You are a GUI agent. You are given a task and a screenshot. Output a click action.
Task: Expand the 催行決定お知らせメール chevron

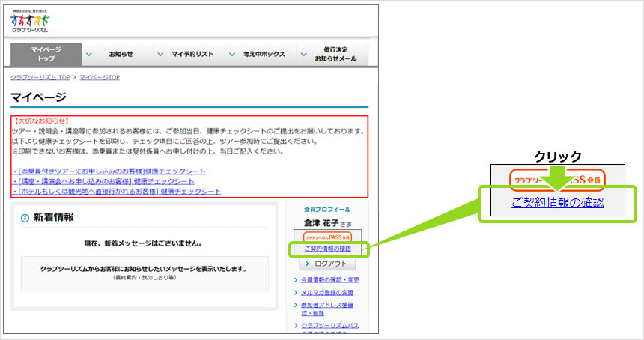pyautogui.click(x=303, y=55)
